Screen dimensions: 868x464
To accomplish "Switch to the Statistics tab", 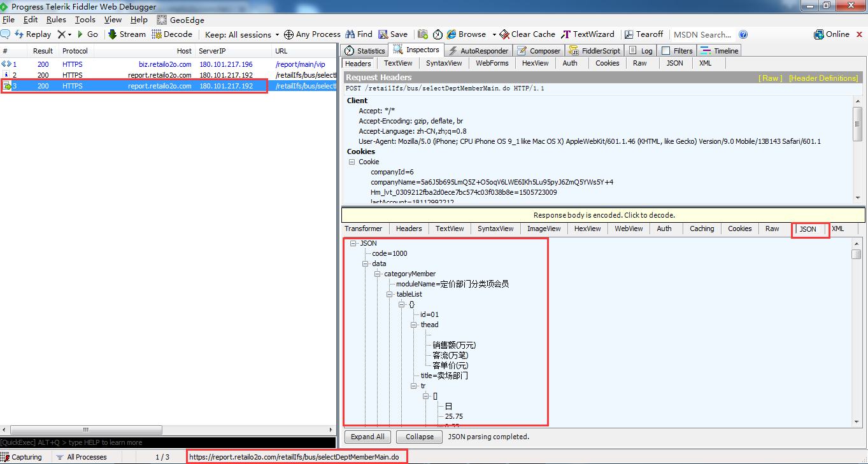I will click(x=365, y=50).
